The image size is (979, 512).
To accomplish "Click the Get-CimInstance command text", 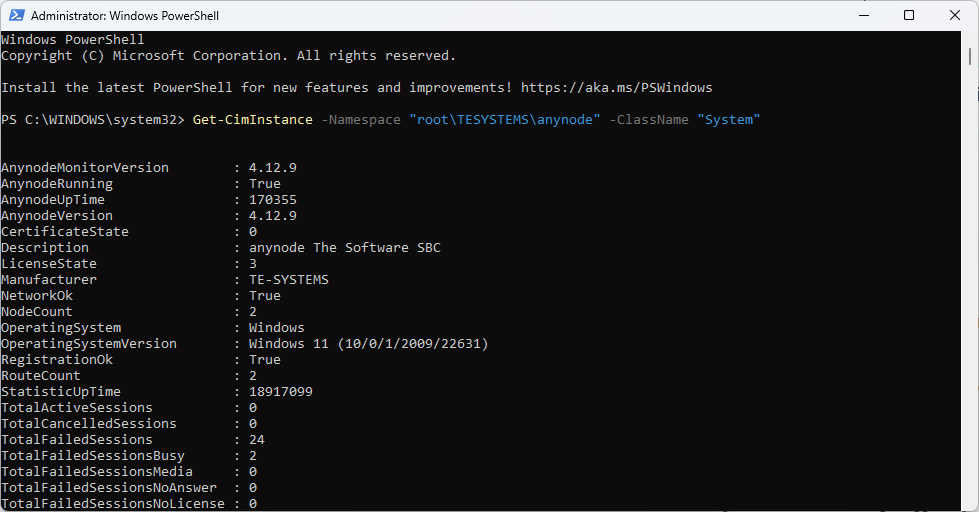I will 252,119.
